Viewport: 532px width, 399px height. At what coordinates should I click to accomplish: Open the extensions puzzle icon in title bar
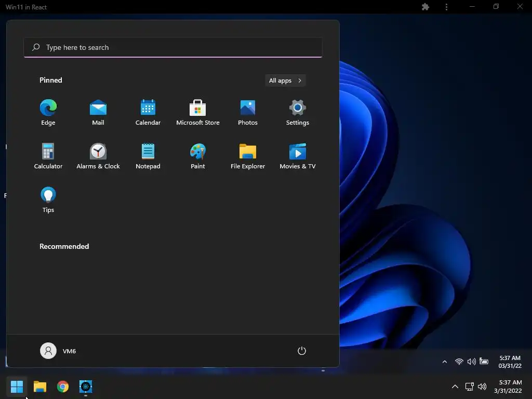(x=425, y=7)
